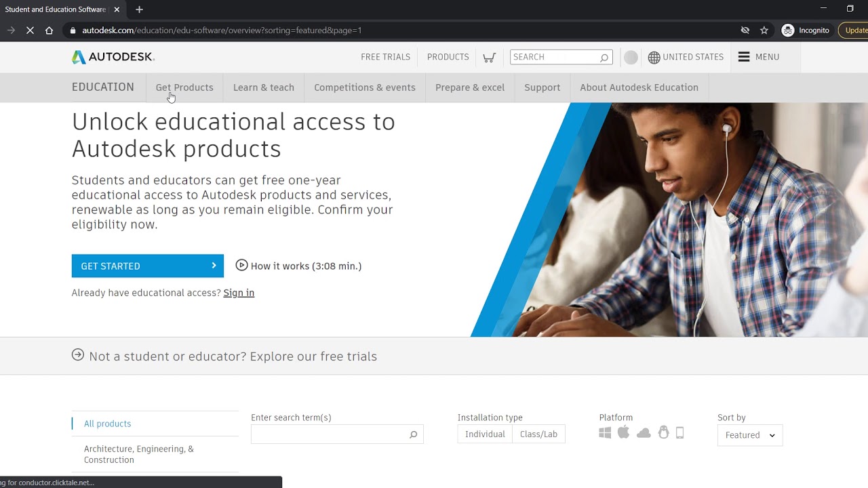This screenshot has width=868, height=488.
Task: Click the browser home button
Action: coord(49,30)
